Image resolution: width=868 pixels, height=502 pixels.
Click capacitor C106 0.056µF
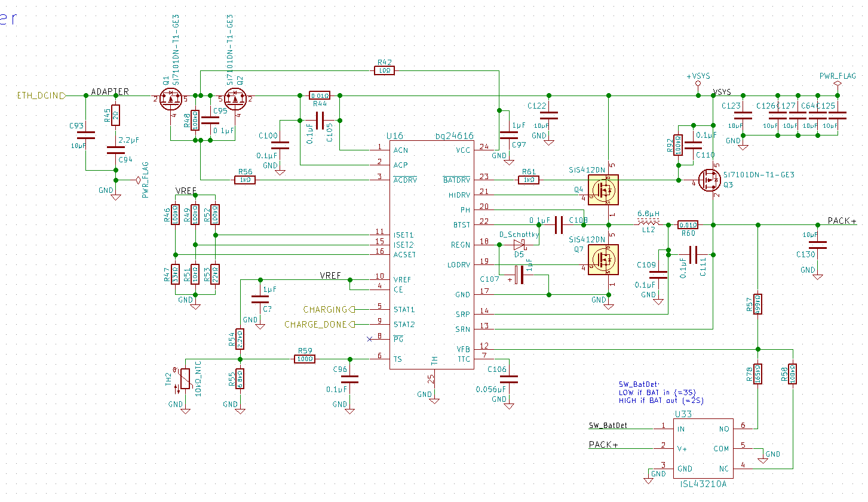[x=509, y=379]
